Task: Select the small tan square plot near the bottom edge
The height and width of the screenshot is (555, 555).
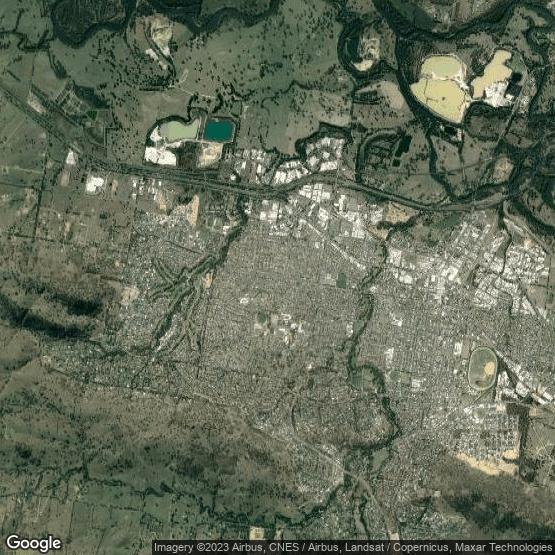Action: [257, 533]
